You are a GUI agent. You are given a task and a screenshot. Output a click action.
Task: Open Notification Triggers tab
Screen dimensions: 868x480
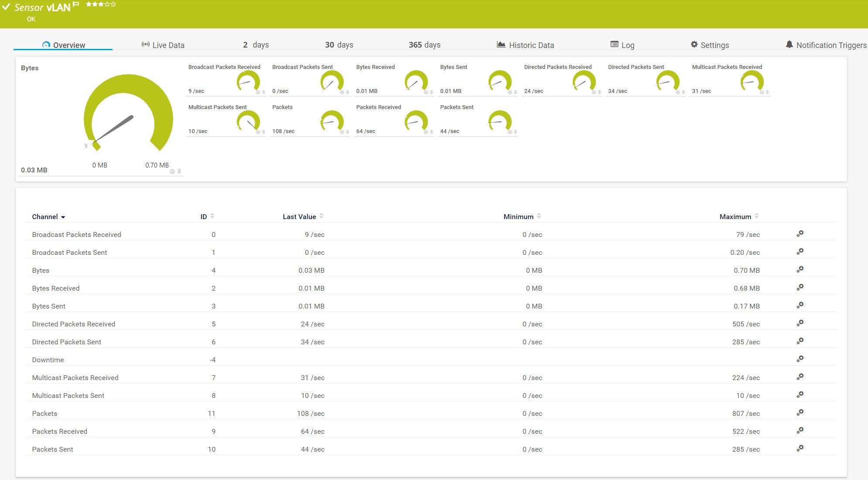pyautogui.click(x=826, y=45)
